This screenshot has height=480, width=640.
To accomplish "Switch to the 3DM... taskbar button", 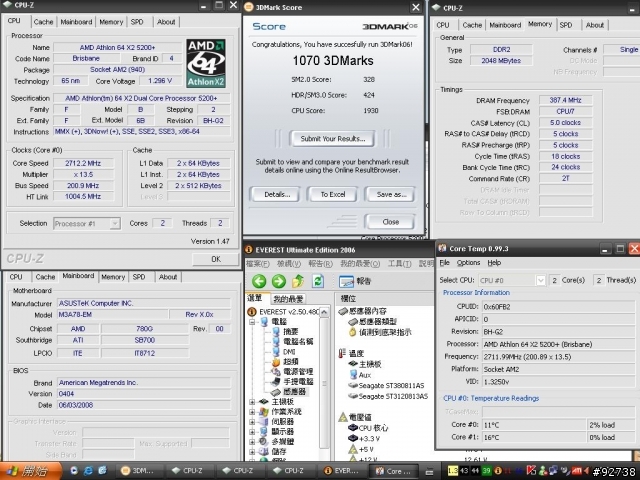I will (x=139, y=471).
